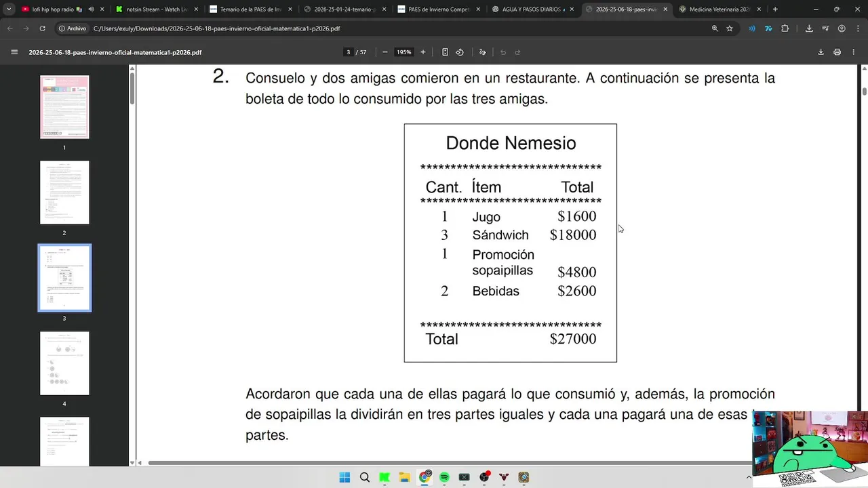
Task: Close the AGUA Y PASOS DIARIOS tab
Action: pos(571,9)
